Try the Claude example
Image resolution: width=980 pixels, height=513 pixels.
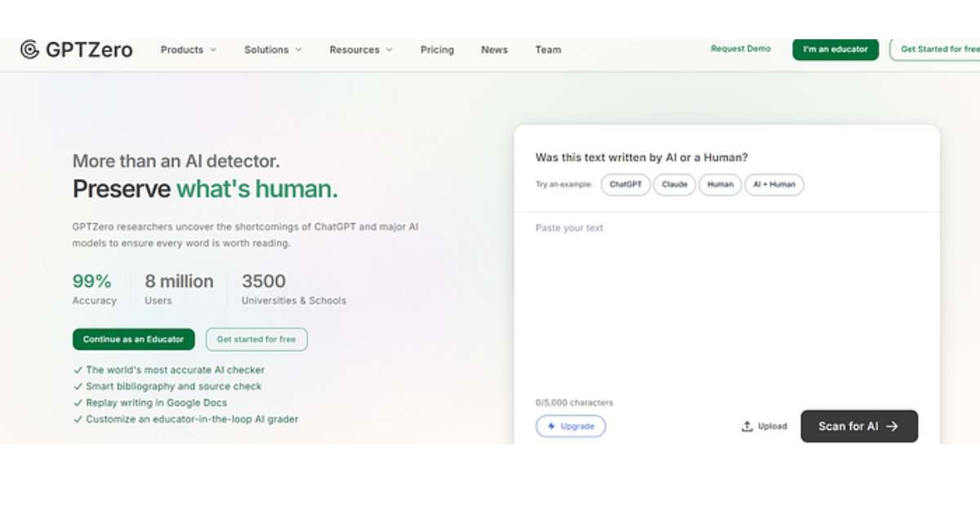coord(675,185)
